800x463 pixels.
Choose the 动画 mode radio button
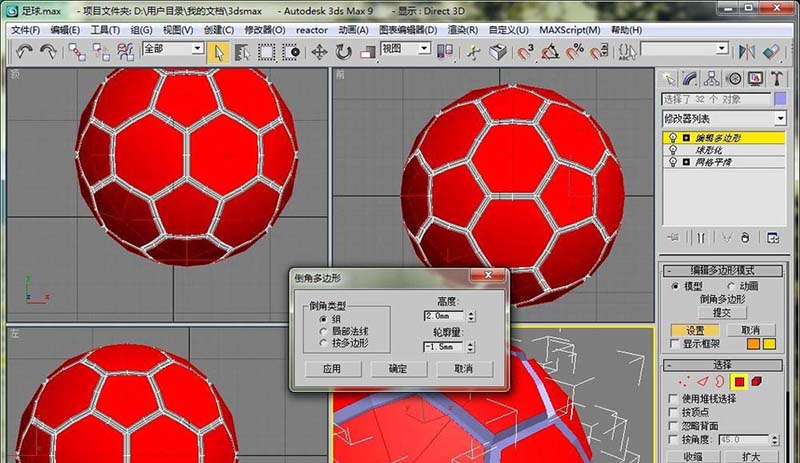click(731, 286)
